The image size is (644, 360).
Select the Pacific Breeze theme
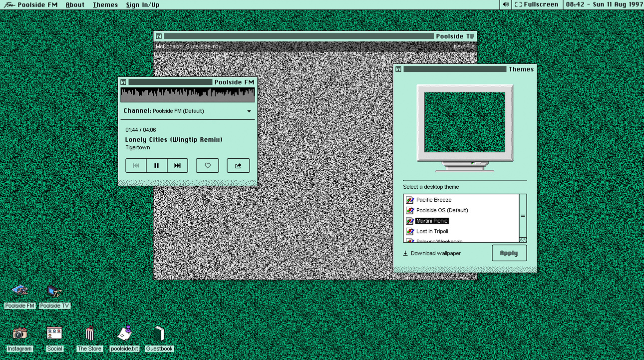433,200
